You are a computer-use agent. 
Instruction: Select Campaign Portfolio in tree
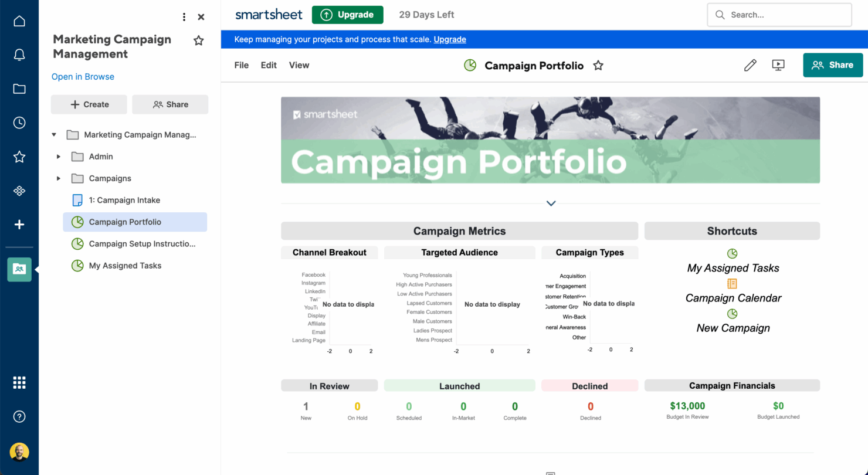point(135,222)
